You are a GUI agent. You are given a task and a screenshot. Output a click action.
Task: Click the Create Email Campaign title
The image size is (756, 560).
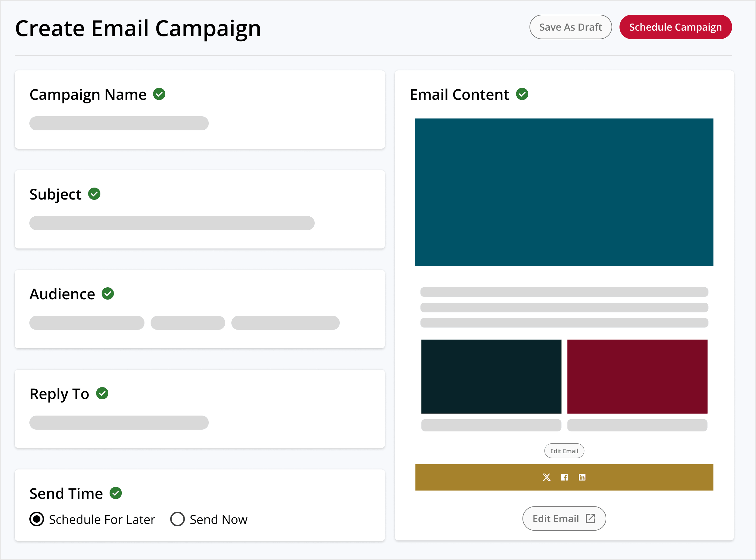[138, 28]
